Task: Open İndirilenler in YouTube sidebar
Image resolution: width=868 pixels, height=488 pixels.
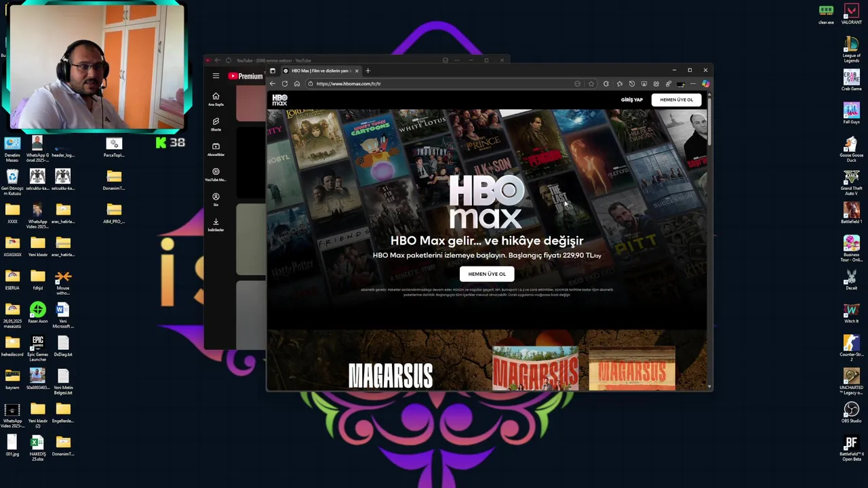Action: (216, 224)
